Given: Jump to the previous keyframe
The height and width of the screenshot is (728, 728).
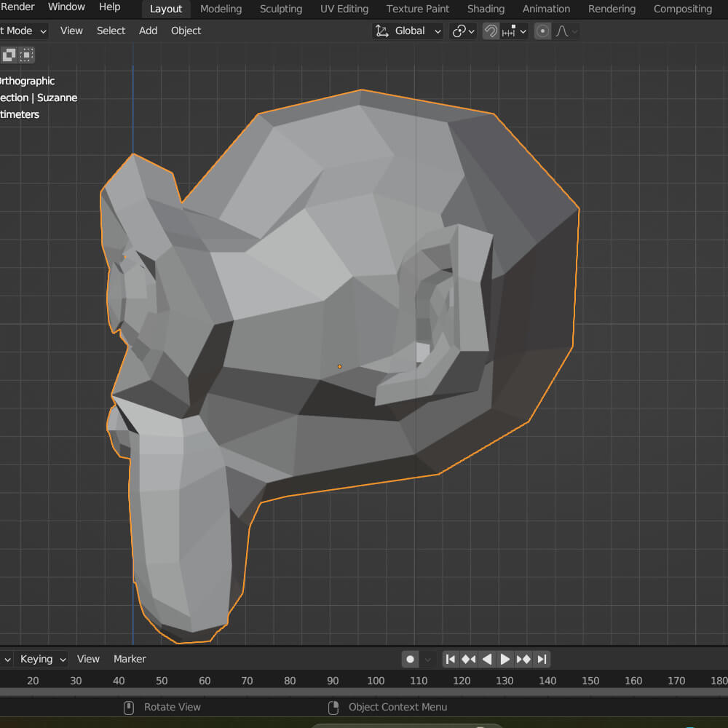Looking at the screenshot, I should coord(469,659).
